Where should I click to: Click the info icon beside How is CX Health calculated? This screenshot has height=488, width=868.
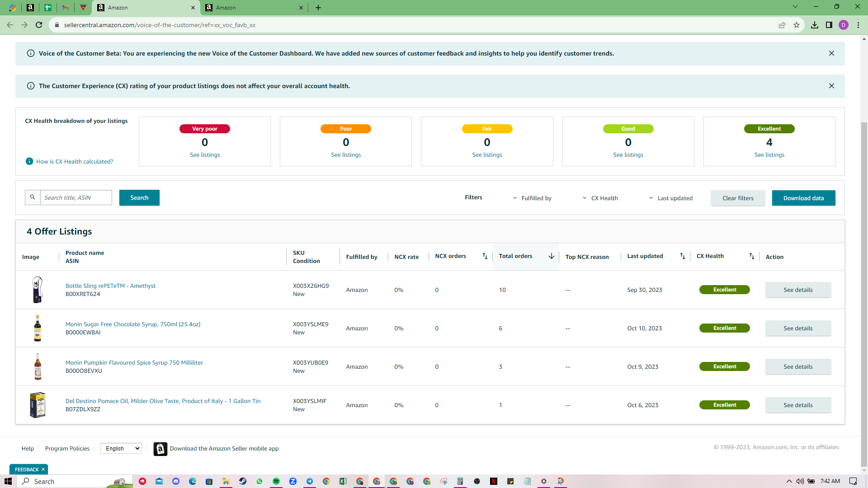point(29,161)
